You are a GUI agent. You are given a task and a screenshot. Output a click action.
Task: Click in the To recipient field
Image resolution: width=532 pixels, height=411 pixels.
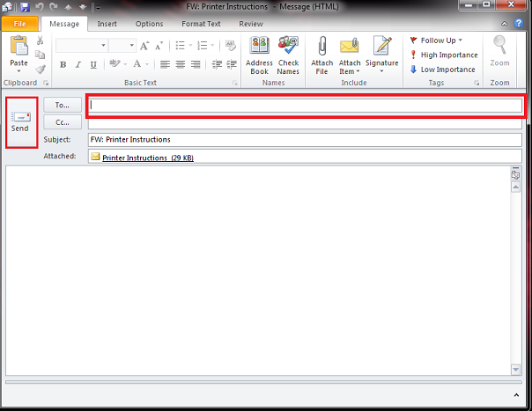(x=306, y=106)
